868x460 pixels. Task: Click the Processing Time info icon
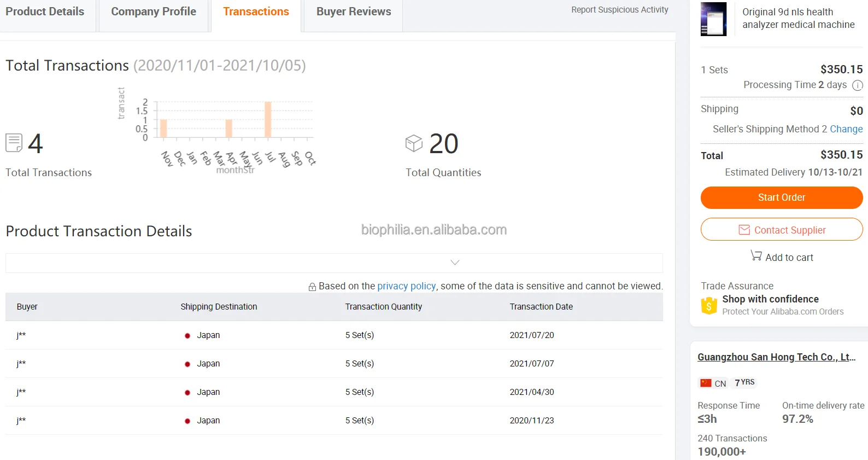click(x=858, y=85)
